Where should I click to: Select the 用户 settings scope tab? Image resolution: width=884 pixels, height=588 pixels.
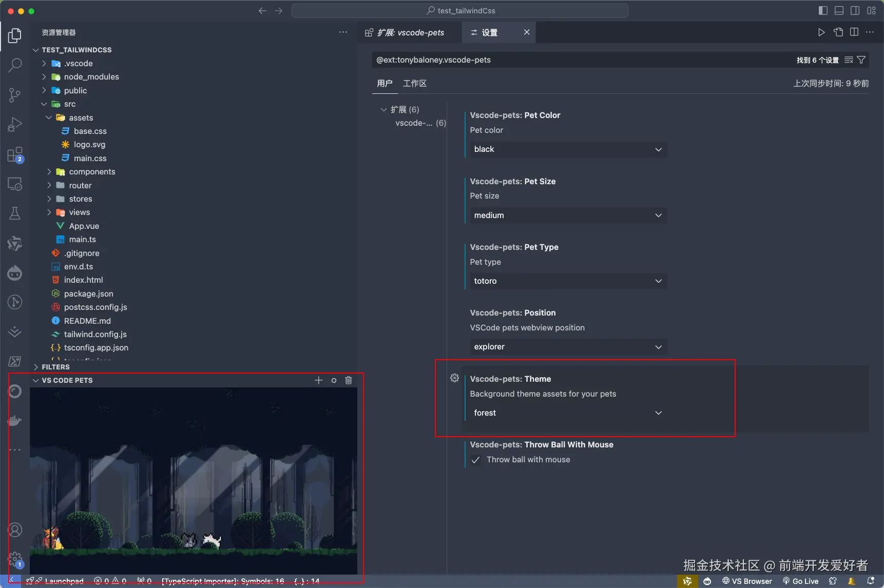[385, 83]
